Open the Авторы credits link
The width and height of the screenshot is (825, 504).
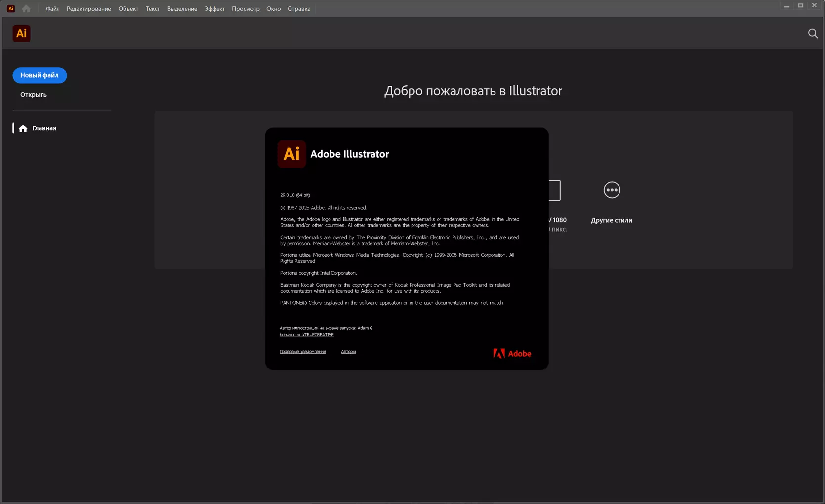coord(348,352)
